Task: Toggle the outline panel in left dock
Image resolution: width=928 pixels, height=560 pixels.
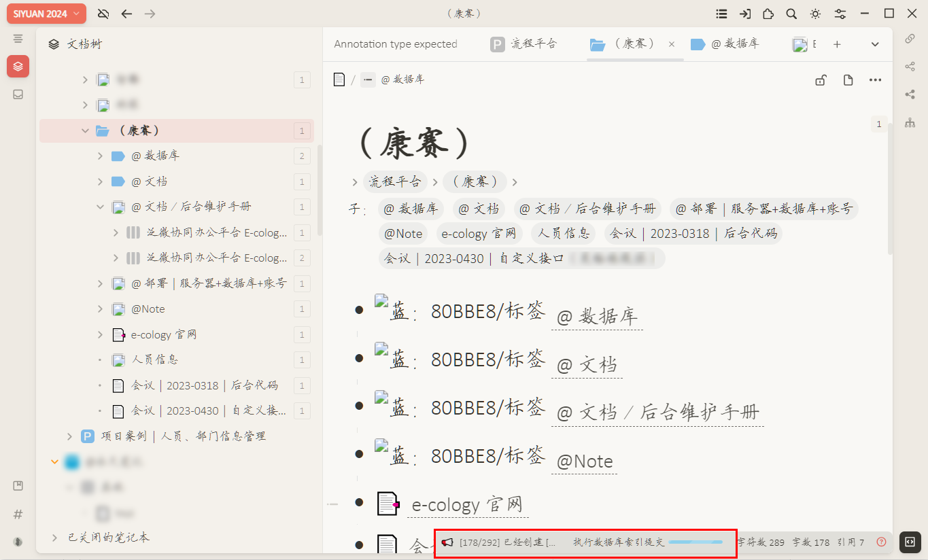Action: point(18,39)
